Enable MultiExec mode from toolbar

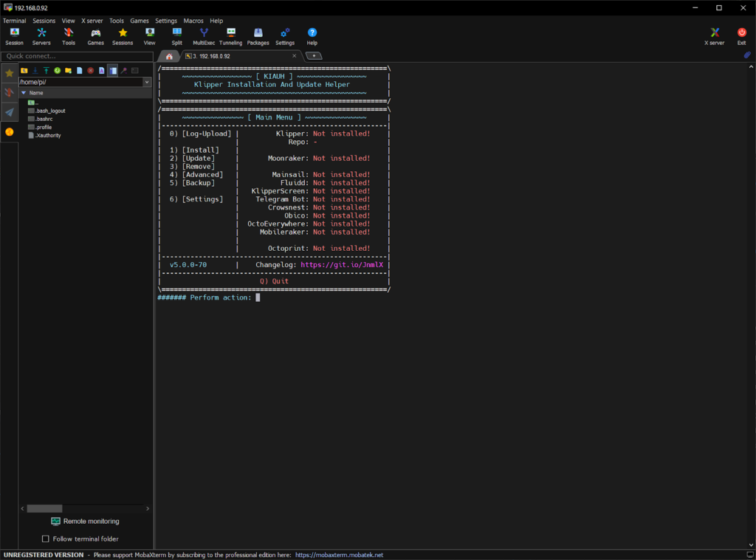click(x=204, y=36)
